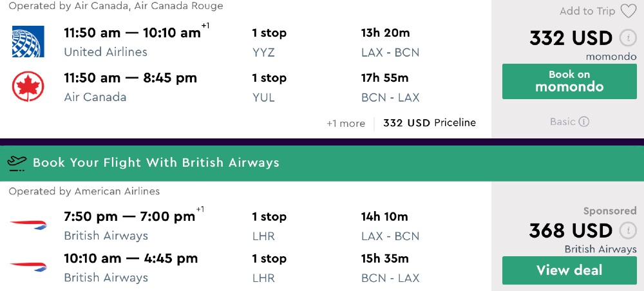Click the United Airlines logo icon
This screenshot has width=644, height=291.
pos(28,42)
